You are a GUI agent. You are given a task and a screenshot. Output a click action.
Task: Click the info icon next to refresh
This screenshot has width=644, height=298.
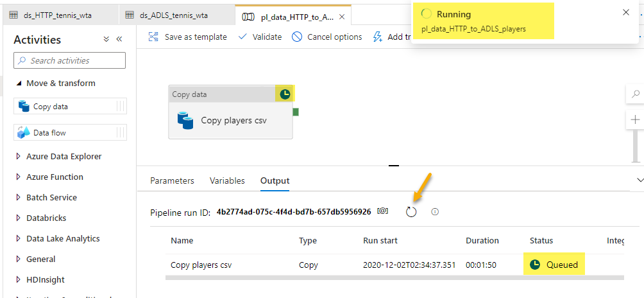[x=435, y=212]
